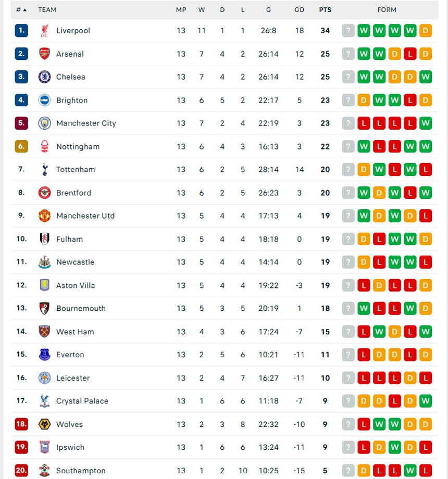The width and height of the screenshot is (448, 479).
Task: Select the Manchester City club badge
Action: 45,123
